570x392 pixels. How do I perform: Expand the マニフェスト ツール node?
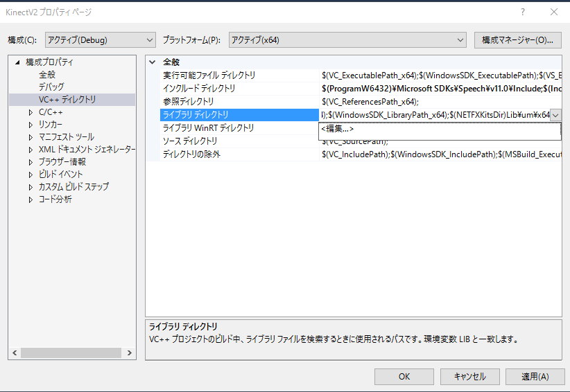click(31, 137)
